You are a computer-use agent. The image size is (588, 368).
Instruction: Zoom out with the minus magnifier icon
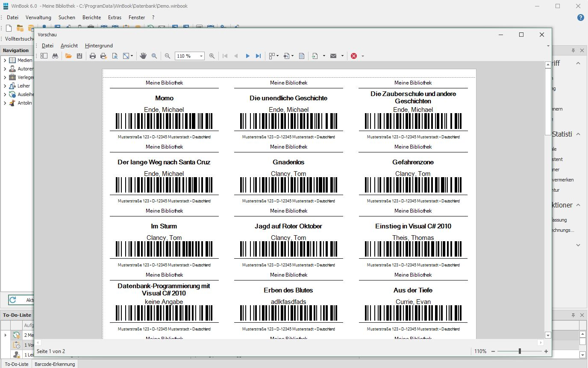pyautogui.click(x=168, y=56)
